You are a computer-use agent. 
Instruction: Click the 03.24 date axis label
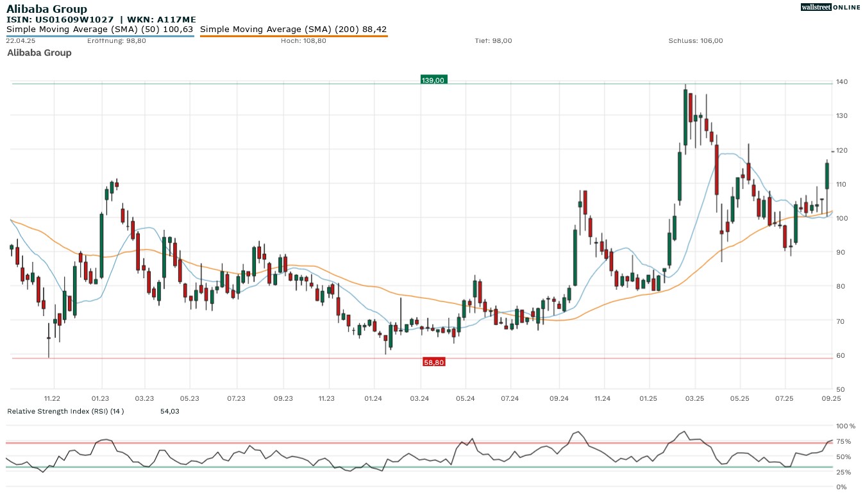[x=419, y=399]
